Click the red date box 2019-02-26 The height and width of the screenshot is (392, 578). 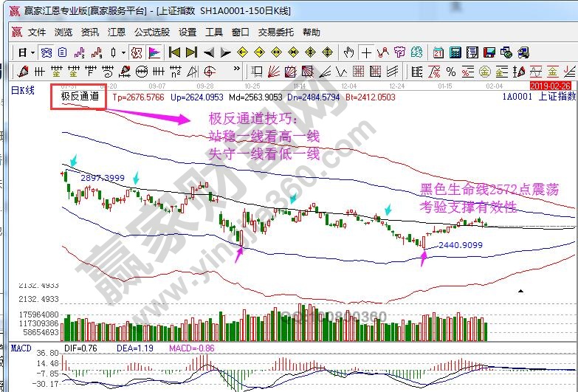[551, 86]
